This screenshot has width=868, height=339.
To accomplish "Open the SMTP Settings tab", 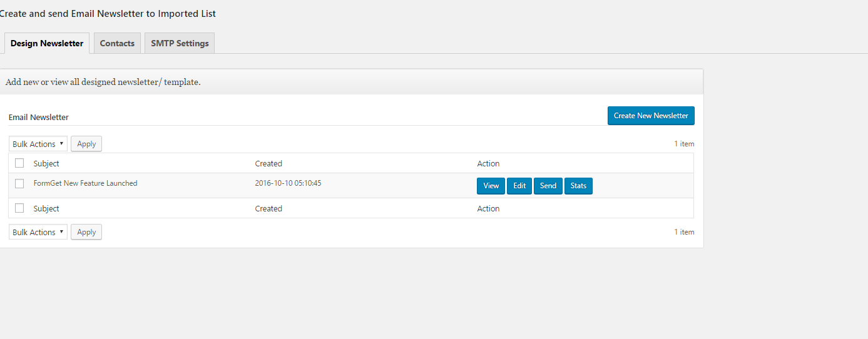I will coord(180,43).
